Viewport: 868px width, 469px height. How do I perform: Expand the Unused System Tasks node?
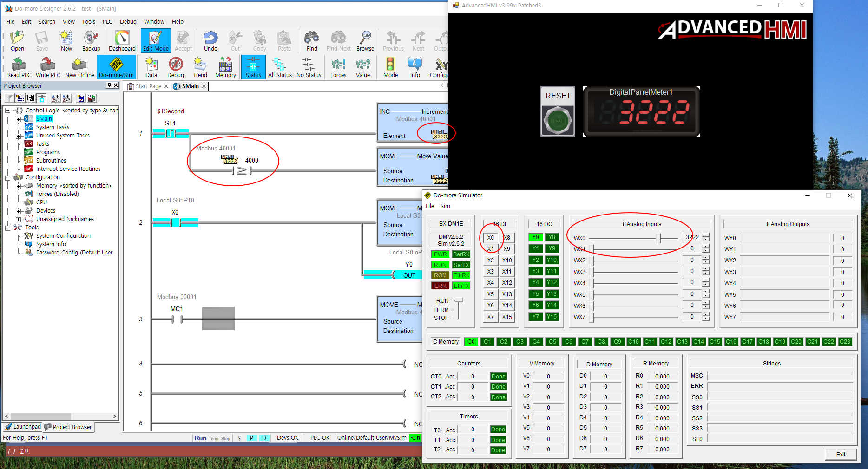click(x=19, y=136)
